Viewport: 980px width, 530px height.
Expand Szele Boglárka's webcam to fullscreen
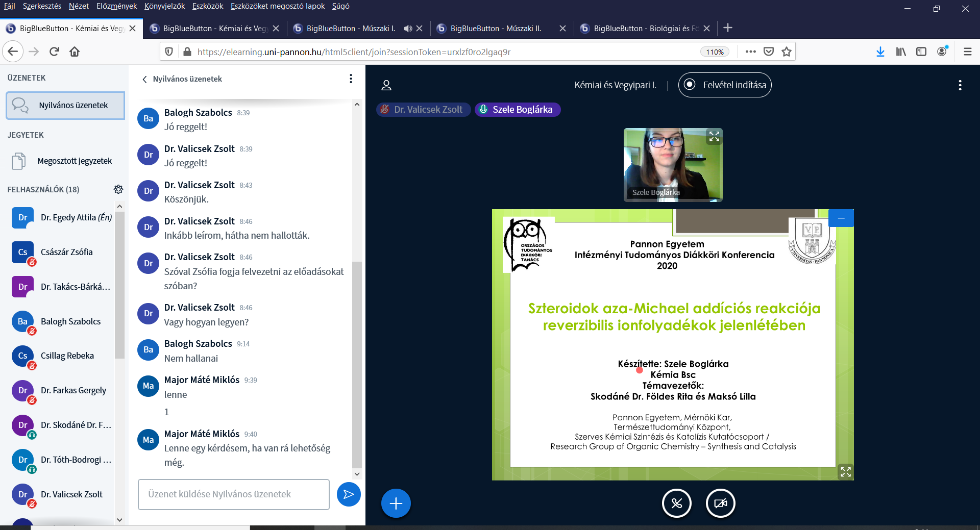(x=714, y=137)
